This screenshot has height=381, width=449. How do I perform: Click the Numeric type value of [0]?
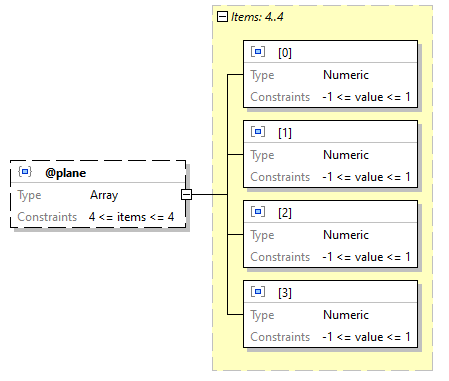point(346,75)
